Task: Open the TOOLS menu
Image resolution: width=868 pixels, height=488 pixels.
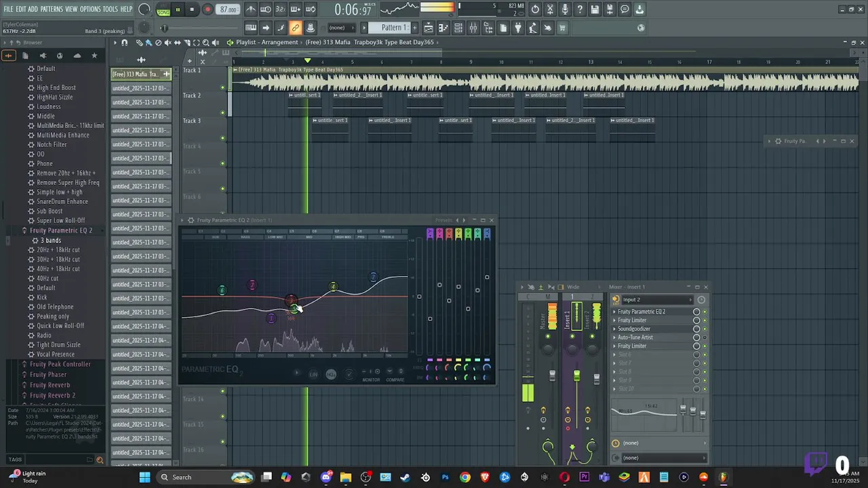Action: coord(111,9)
